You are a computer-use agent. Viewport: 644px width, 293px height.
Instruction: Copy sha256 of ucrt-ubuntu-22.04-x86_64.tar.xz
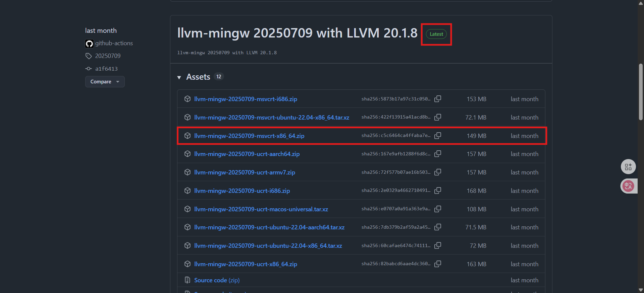438,245
